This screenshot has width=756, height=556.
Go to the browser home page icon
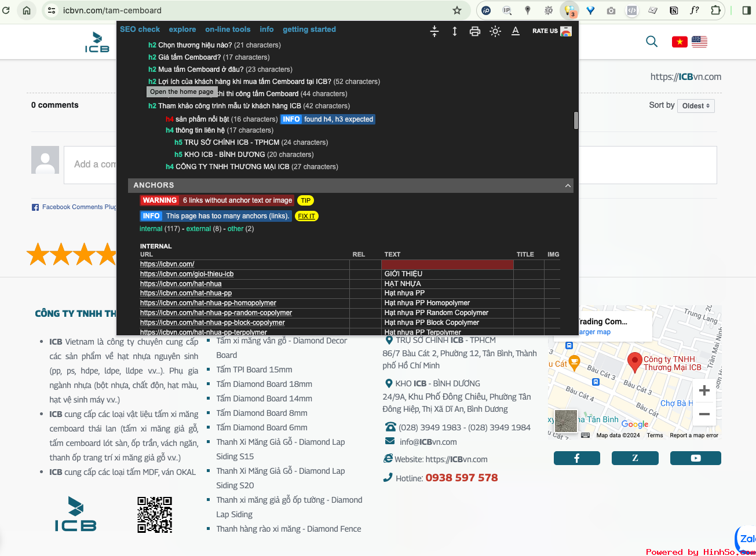pyautogui.click(x=27, y=10)
